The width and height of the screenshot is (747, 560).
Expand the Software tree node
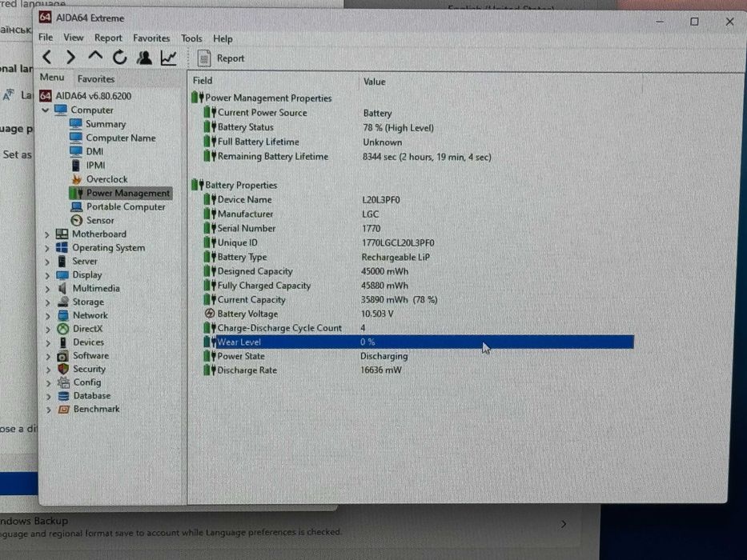pyautogui.click(x=48, y=356)
